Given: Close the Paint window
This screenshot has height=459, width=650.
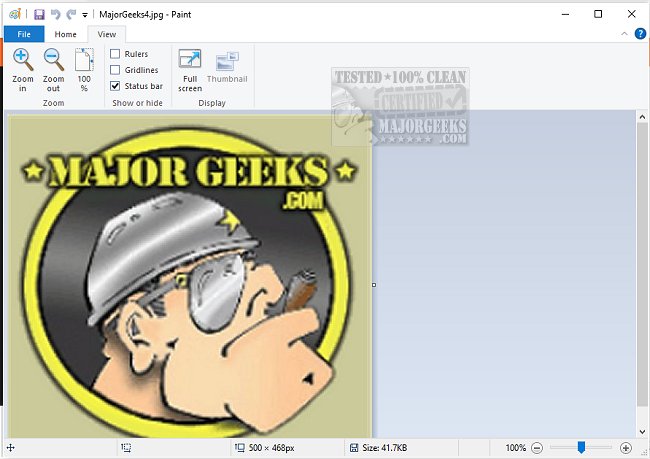Looking at the screenshot, I should tap(631, 15).
